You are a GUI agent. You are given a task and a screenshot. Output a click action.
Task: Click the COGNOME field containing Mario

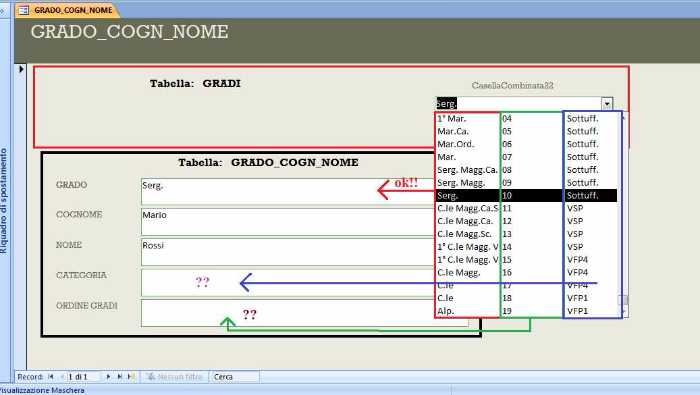(288, 222)
